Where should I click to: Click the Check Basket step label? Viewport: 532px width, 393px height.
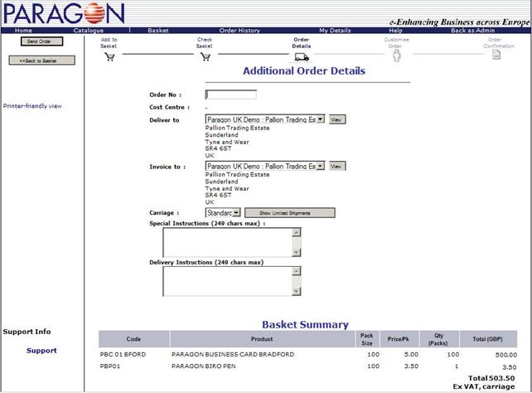(205, 43)
